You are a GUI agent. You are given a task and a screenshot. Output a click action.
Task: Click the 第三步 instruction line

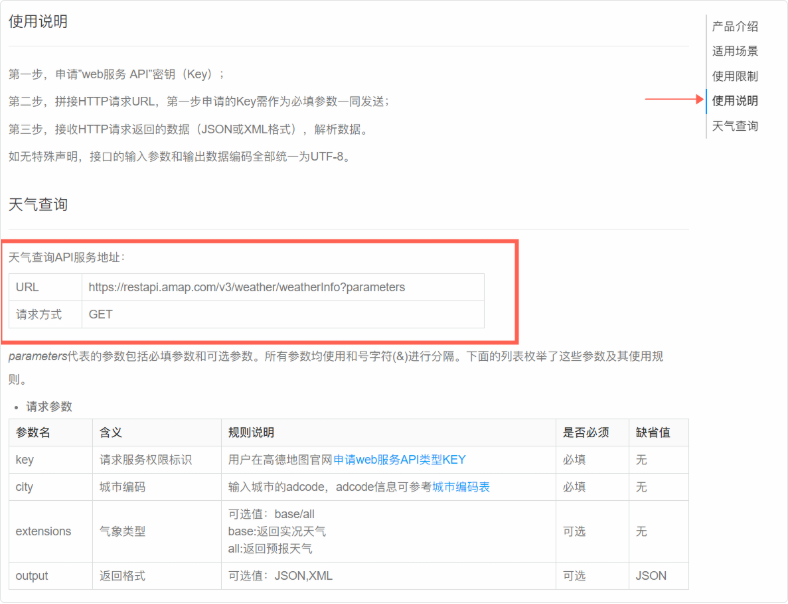(189, 129)
